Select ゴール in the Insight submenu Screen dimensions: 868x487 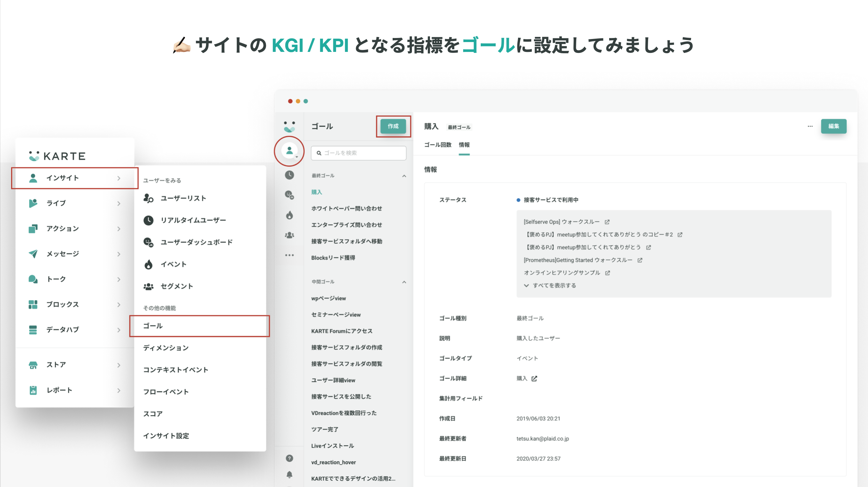point(200,326)
